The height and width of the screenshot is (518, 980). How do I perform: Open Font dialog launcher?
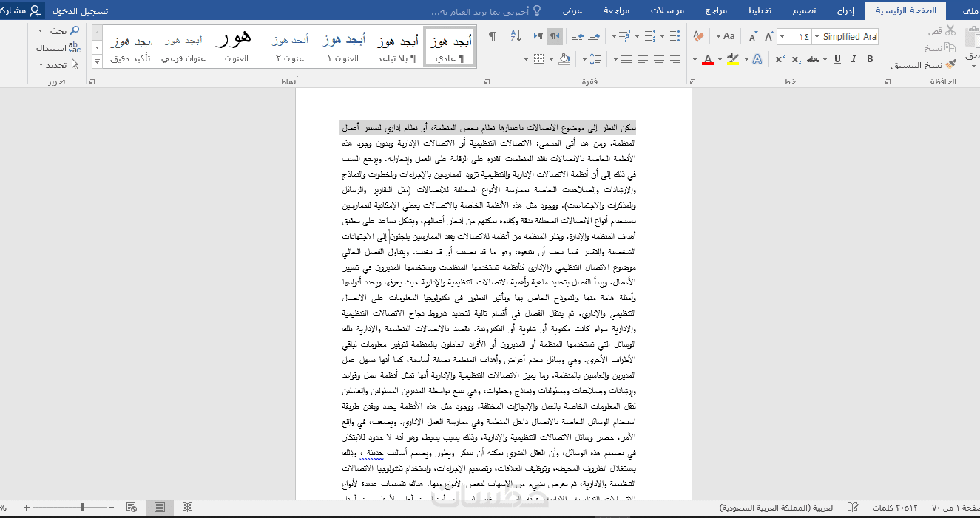pos(694,82)
